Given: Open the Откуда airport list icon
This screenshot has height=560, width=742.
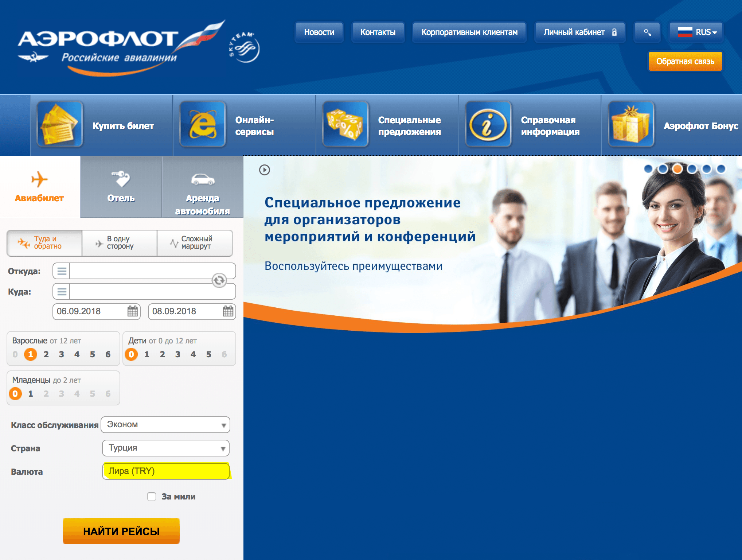Looking at the screenshot, I should click(62, 271).
